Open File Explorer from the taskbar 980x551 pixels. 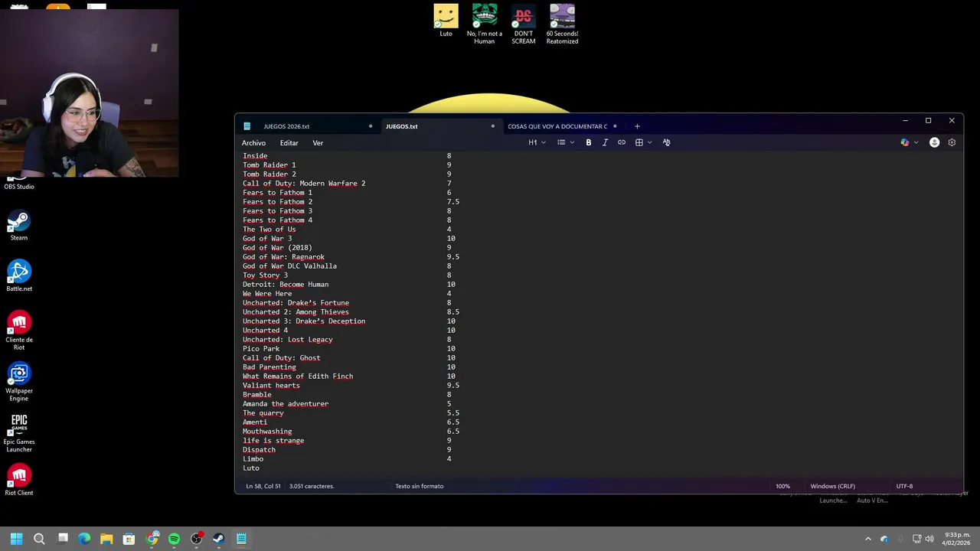click(106, 539)
